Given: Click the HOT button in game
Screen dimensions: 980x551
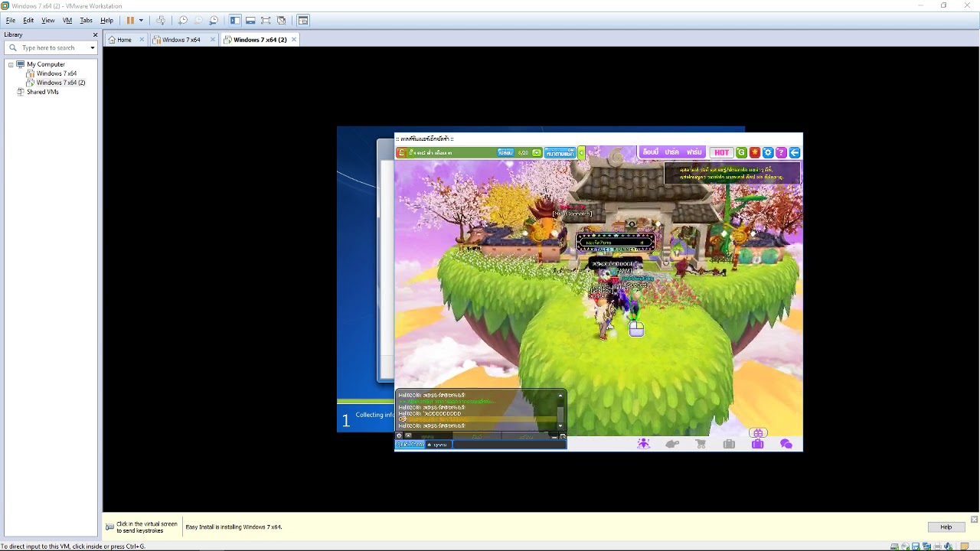Looking at the screenshot, I should (x=721, y=152).
